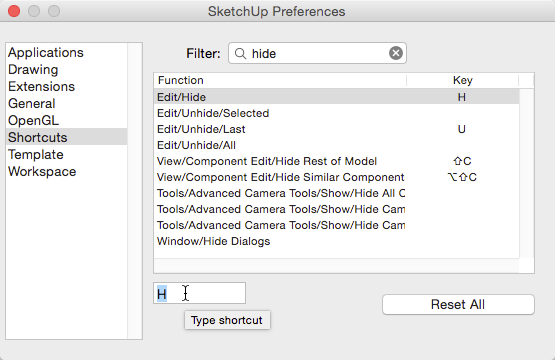
Task: Open the Extensions preferences pane
Action: [x=67, y=86]
